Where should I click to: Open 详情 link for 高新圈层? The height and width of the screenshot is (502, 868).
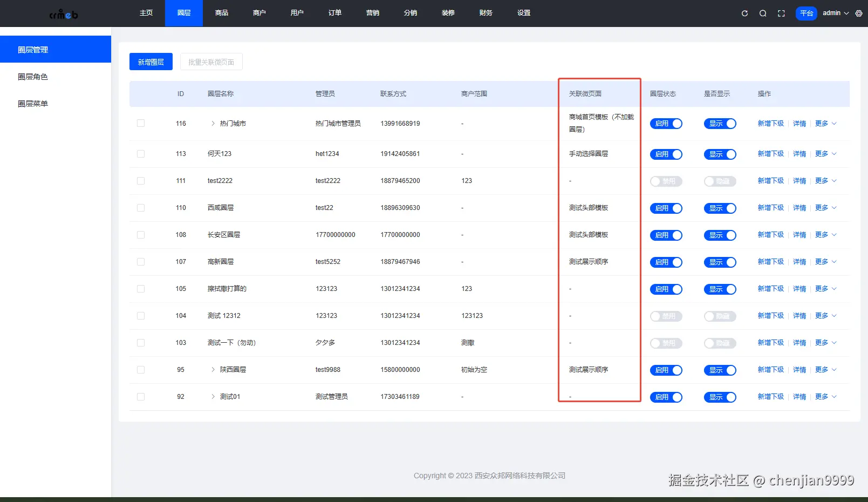799,262
